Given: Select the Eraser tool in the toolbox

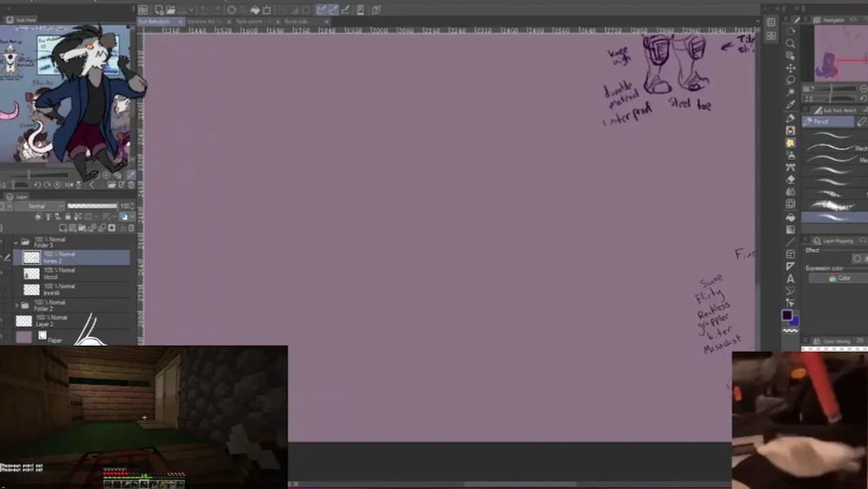Looking at the screenshot, I should pyautogui.click(x=791, y=180).
